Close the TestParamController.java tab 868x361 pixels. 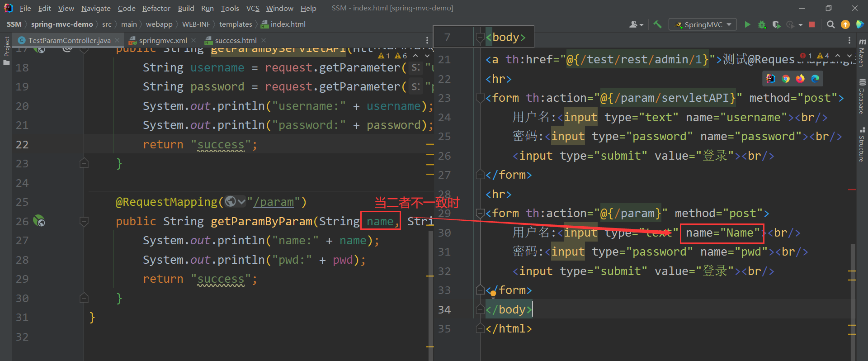(x=117, y=40)
